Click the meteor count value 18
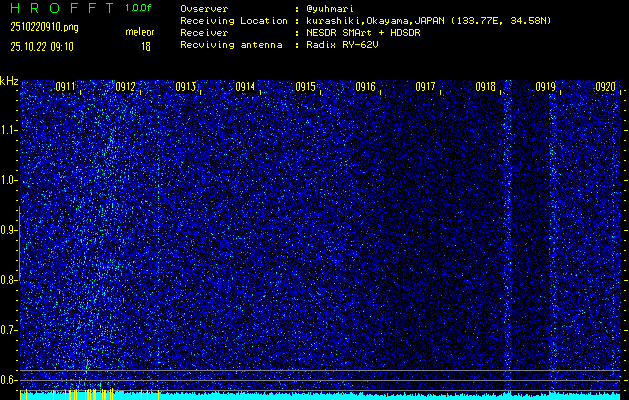This screenshot has width=629, height=400. 146,47
